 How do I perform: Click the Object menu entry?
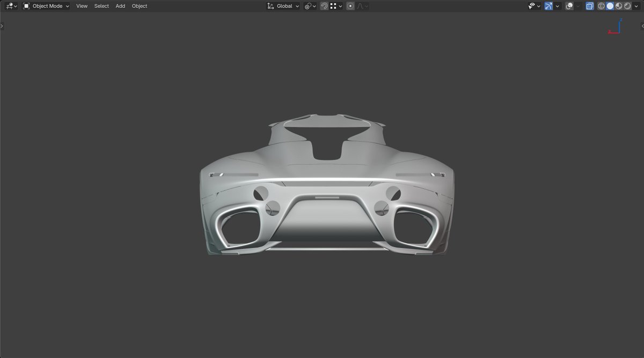[139, 6]
